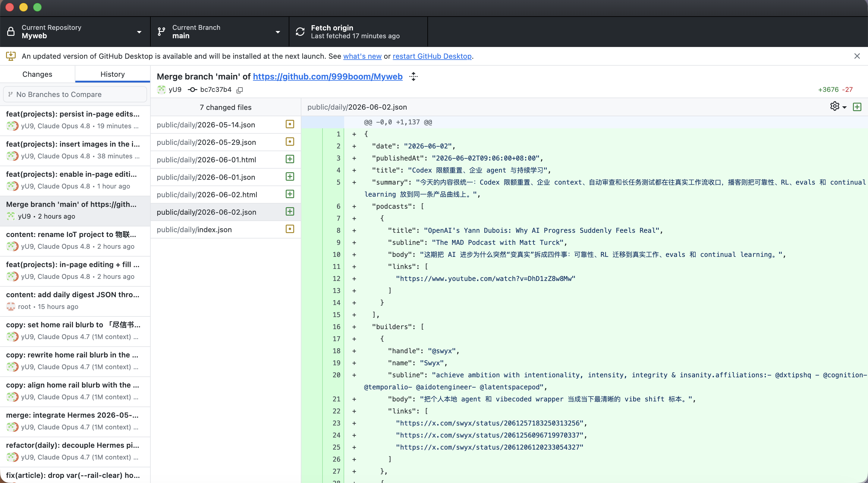Select file public/daily/index.json
The width and height of the screenshot is (868, 483).
point(225,230)
